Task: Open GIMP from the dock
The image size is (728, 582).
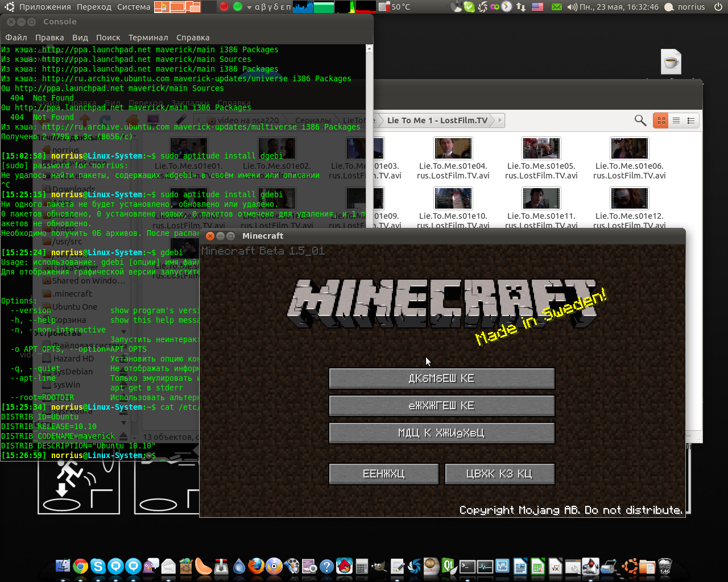Action: point(379,566)
